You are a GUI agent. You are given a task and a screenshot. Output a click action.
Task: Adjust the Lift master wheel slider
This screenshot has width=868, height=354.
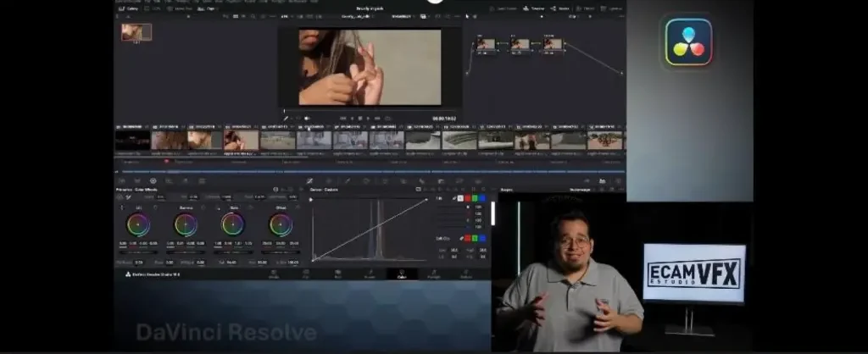click(x=138, y=252)
